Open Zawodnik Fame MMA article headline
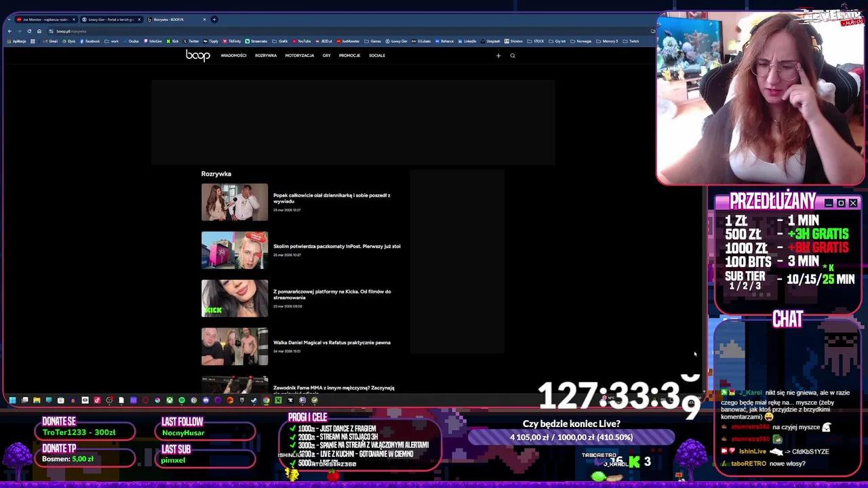 pos(334,390)
